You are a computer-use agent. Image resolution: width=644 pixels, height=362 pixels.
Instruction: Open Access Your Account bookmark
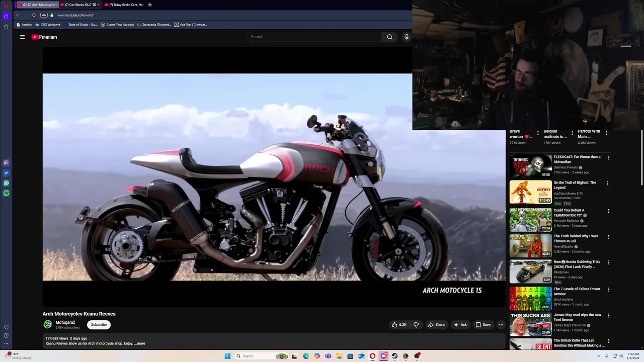tap(117, 25)
